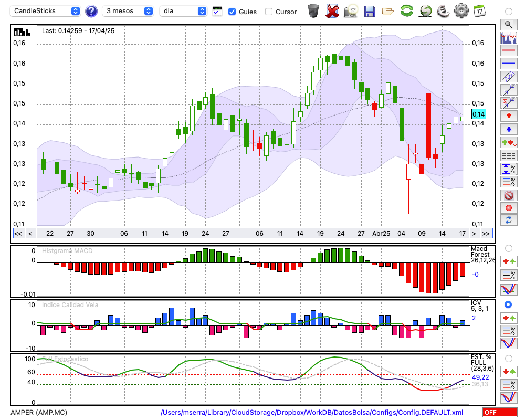Step forward with the > button
The image size is (525, 420).
pos(474,234)
